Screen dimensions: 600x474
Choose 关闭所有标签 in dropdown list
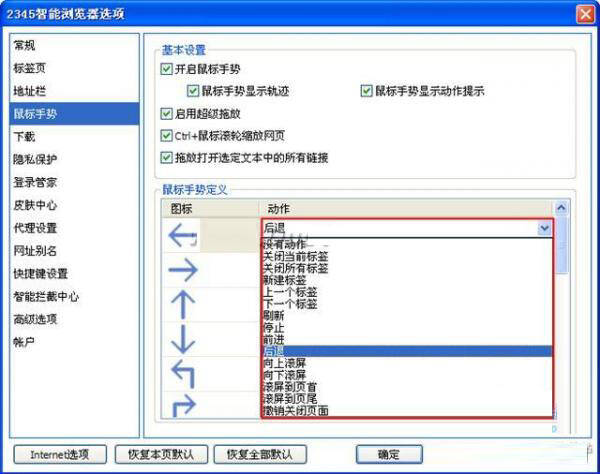pyautogui.click(x=407, y=268)
